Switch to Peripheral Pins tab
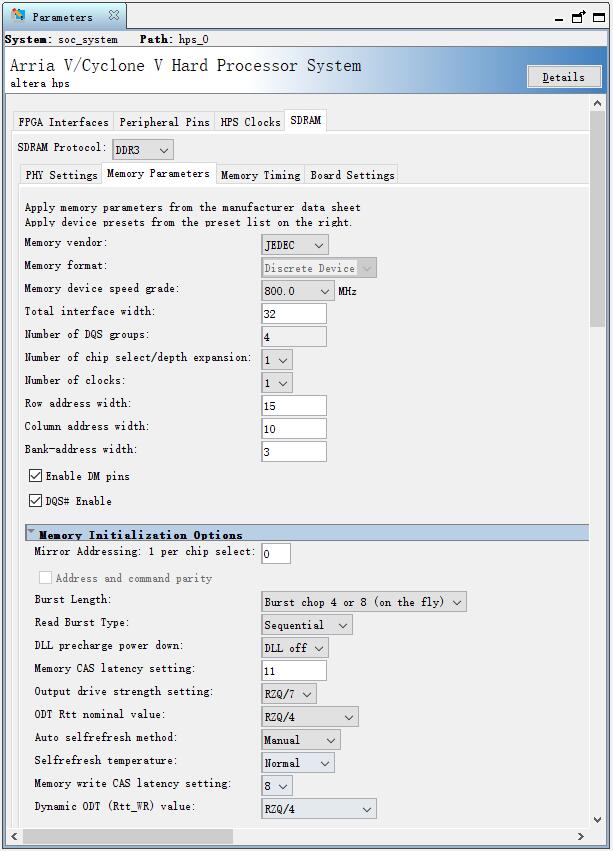 (165, 122)
